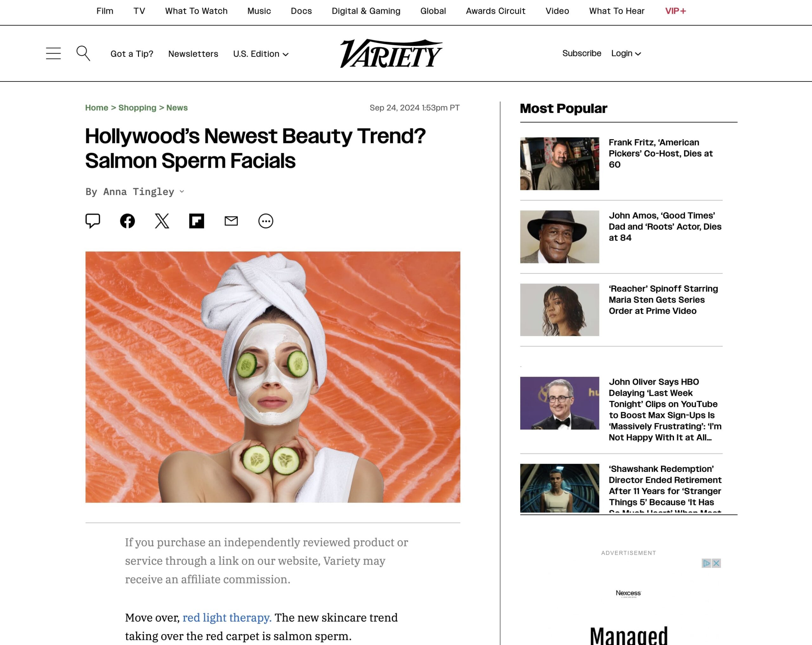This screenshot has height=645, width=812.
Task: Open the Awards Circuit menu item
Action: coord(496,11)
